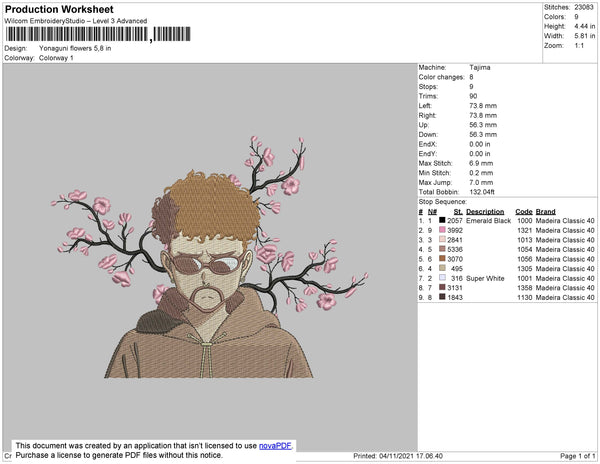Select thread code 1358 in row 8

pos(525,288)
